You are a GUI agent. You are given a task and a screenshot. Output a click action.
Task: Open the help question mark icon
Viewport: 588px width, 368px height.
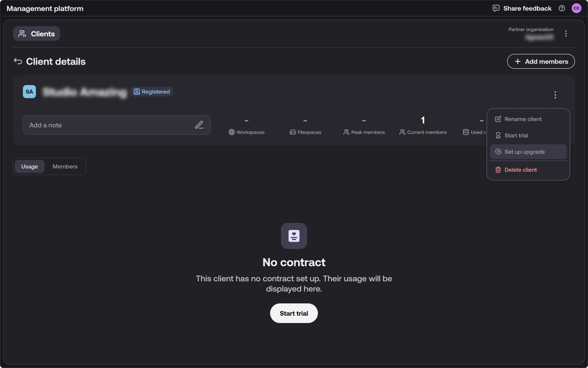point(562,8)
